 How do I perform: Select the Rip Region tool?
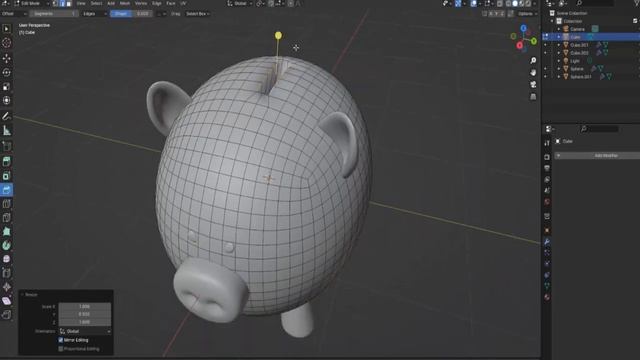coord(7,315)
